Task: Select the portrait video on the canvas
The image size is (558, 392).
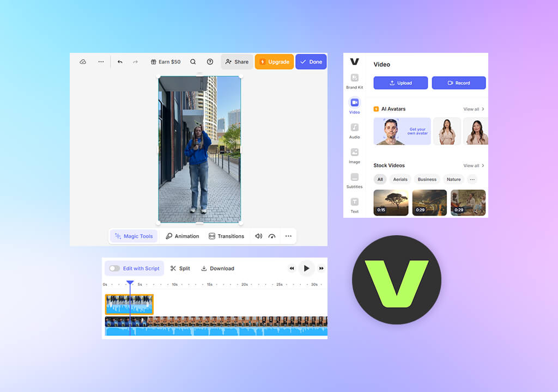Action: coord(199,149)
